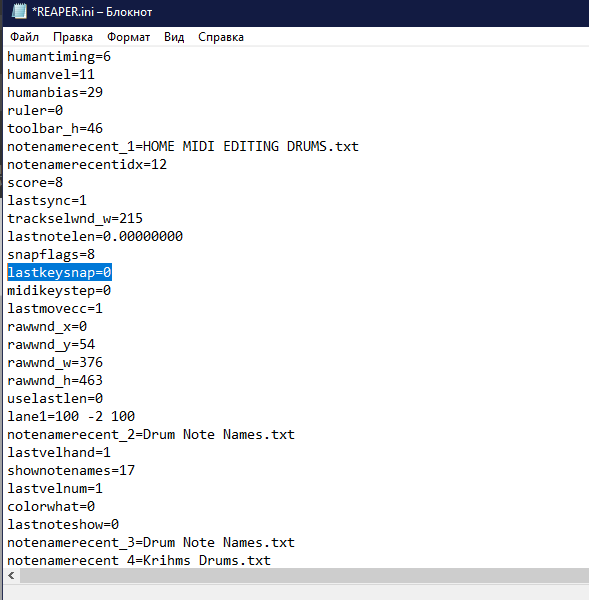Image resolution: width=589 pixels, height=600 pixels.
Task: Click the trackselwnd_w=215 line
Action: pos(75,218)
